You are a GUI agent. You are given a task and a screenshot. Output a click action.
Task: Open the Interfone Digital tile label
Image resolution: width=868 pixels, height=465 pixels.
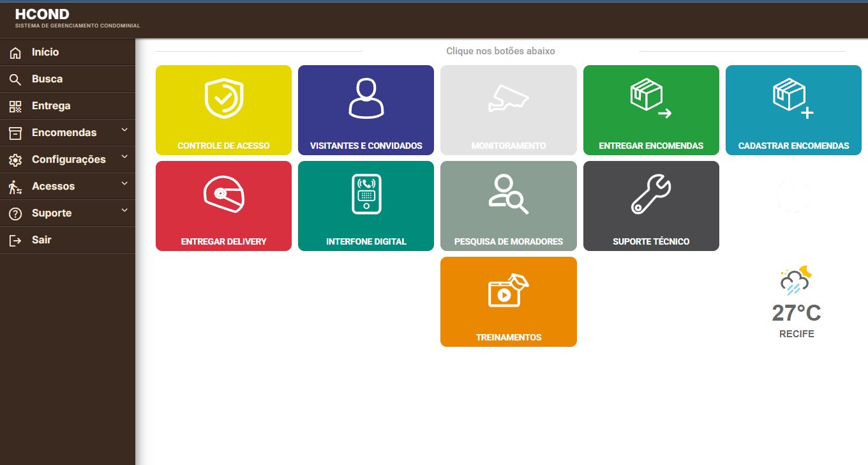(x=366, y=241)
